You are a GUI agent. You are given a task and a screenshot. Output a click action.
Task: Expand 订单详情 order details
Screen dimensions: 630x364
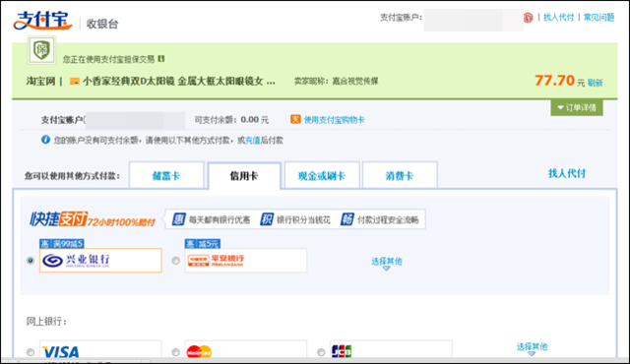click(x=577, y=107)
